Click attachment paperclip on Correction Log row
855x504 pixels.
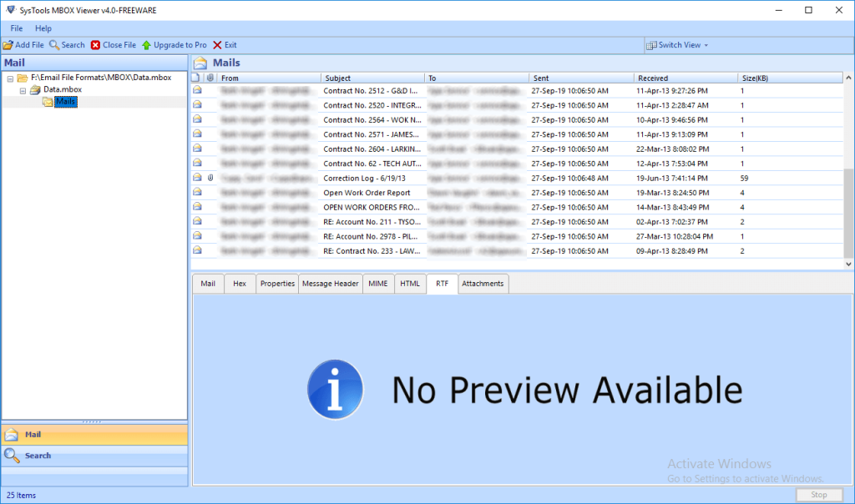click(210, 178)
